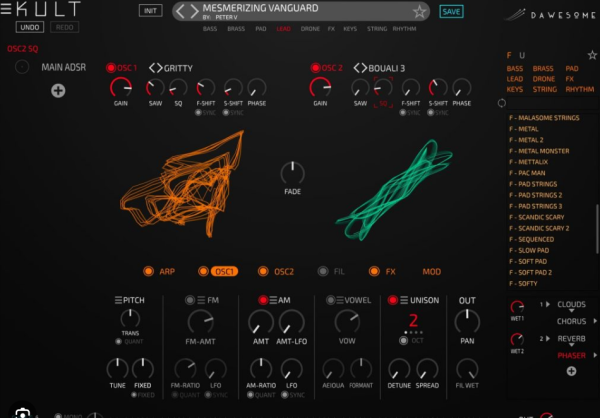Add an effect with the plus icon below Phaser

[571, 371]
